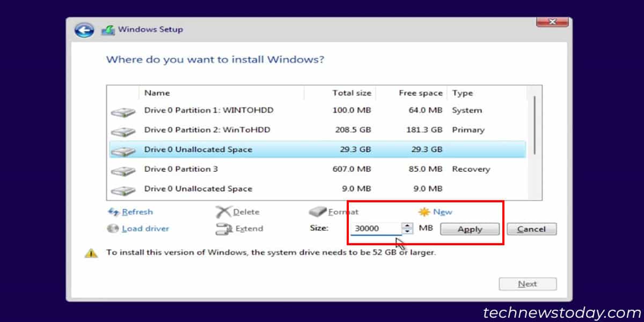Click the drive icon of the 9.0 MB Unallocated Space
Screen dimensions: 644x322
coord(123,190)
